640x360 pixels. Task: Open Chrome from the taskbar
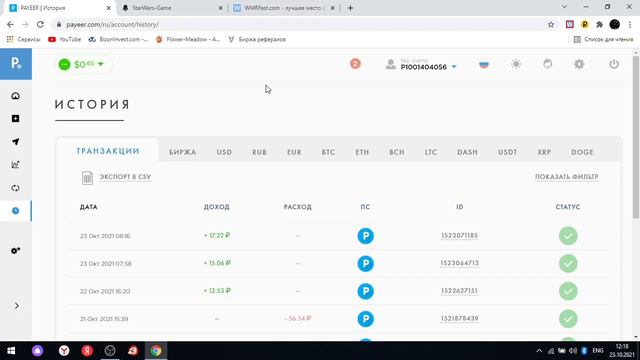[x=156, y=351]
